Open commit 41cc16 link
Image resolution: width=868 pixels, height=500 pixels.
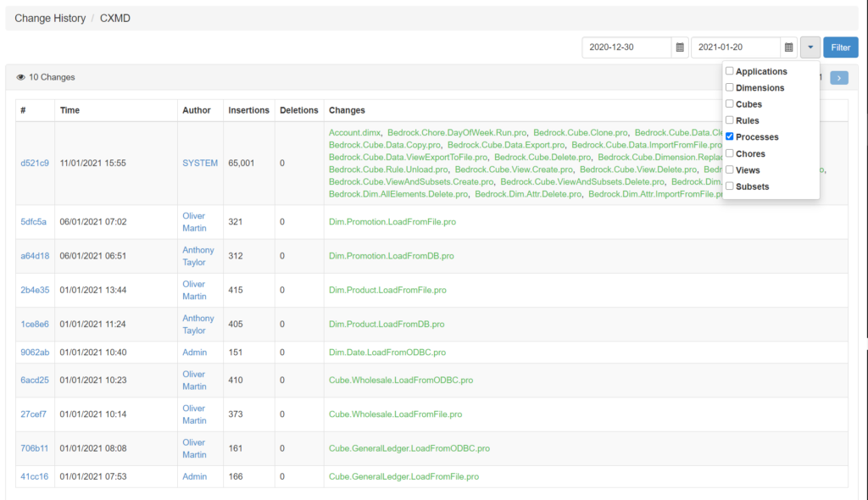pyautogui.click(x=34, y=477)
